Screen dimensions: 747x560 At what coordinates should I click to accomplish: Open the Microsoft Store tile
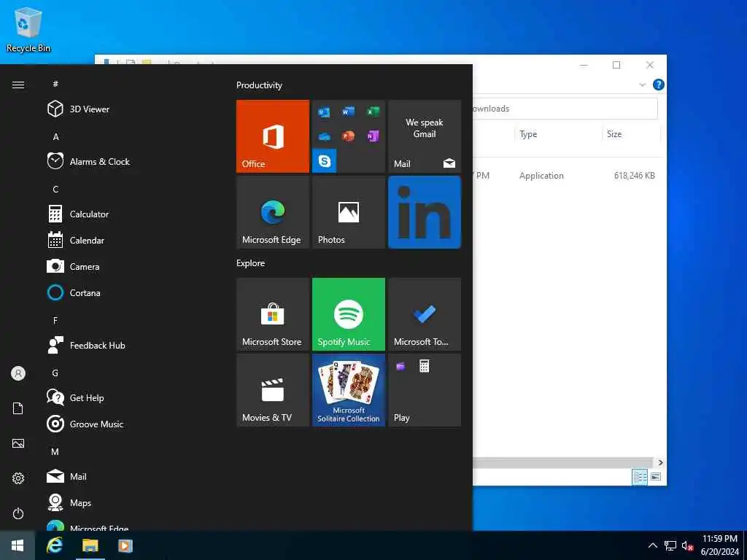click(x=273, y=314)
